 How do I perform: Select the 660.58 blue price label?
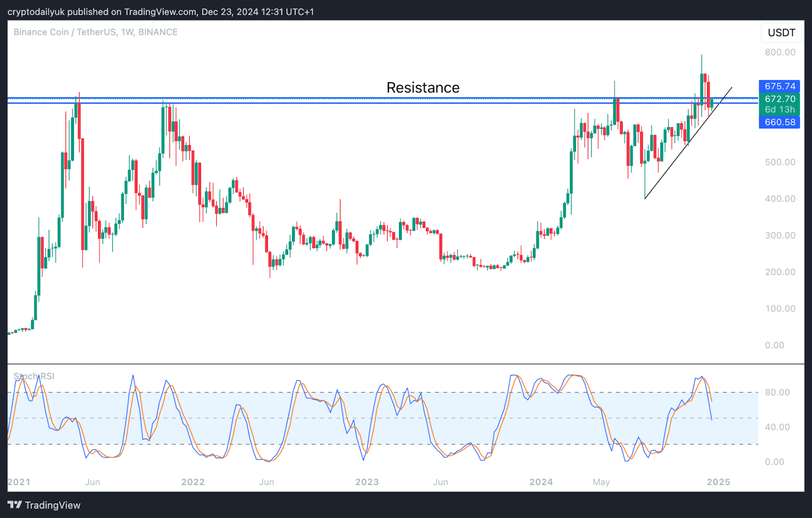click(x=780, y=122)
